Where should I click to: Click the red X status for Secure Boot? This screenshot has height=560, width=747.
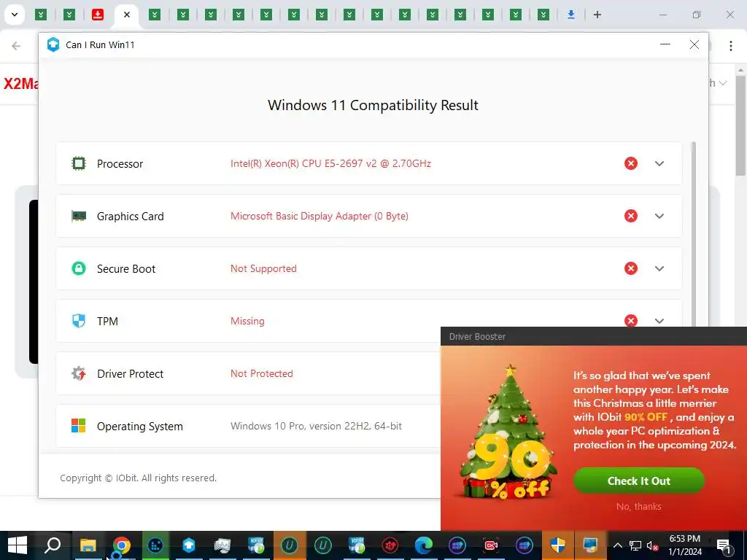coord(631,268)
